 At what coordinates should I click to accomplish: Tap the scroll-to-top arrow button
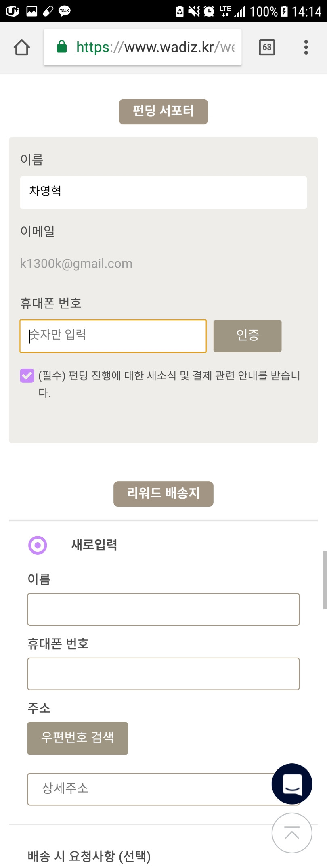tap(292, 833)
